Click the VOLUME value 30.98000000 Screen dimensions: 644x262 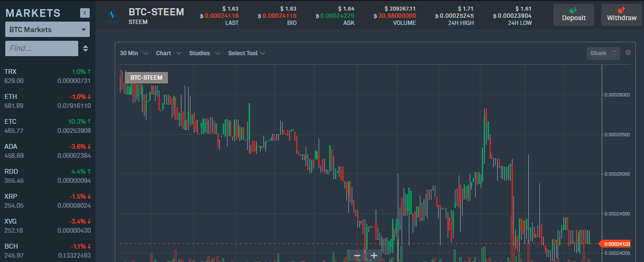click(x=397, y=16)
